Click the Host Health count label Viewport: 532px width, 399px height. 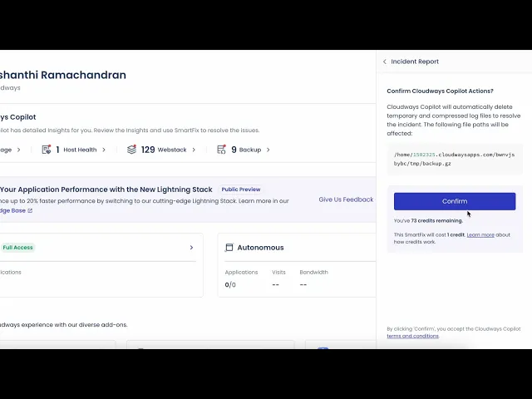[76, 150]
